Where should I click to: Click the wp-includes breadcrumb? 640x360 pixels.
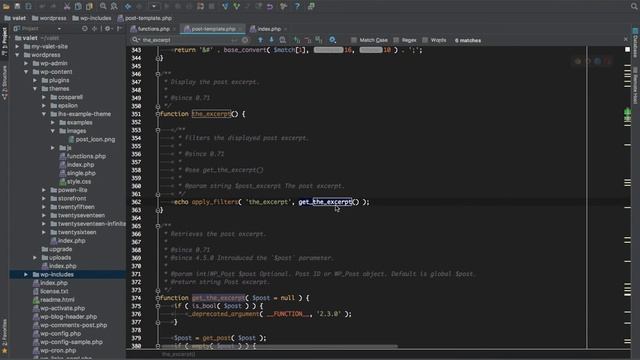pyautogui.click(x=92, y=18)
